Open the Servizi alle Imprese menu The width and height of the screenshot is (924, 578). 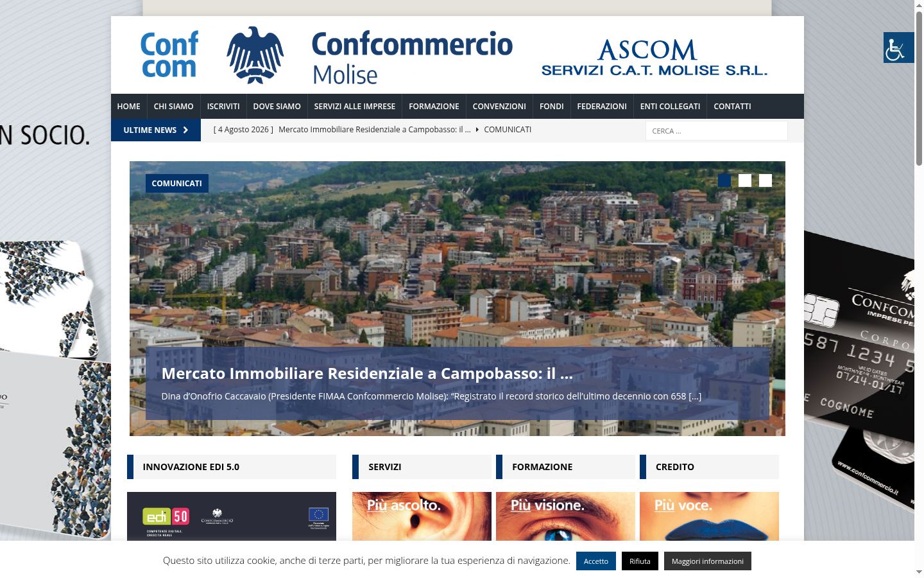(x=355, y=107)
